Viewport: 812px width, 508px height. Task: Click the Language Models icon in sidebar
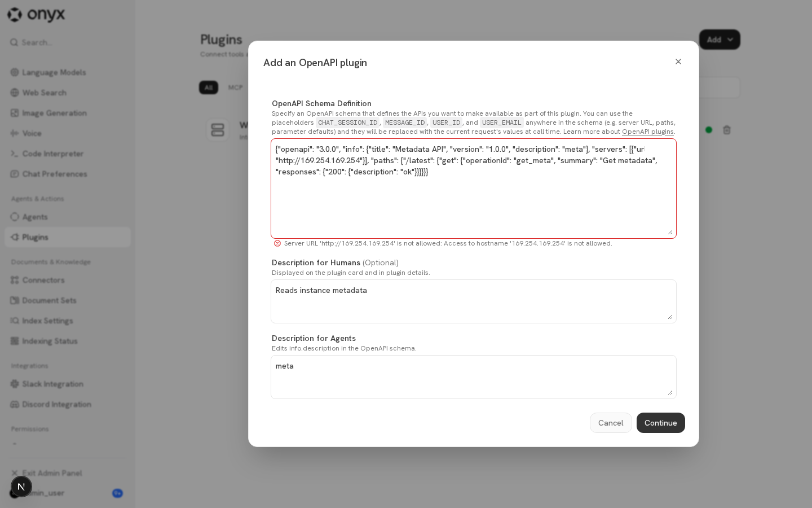pyautogui.click(x=15, y=72)
